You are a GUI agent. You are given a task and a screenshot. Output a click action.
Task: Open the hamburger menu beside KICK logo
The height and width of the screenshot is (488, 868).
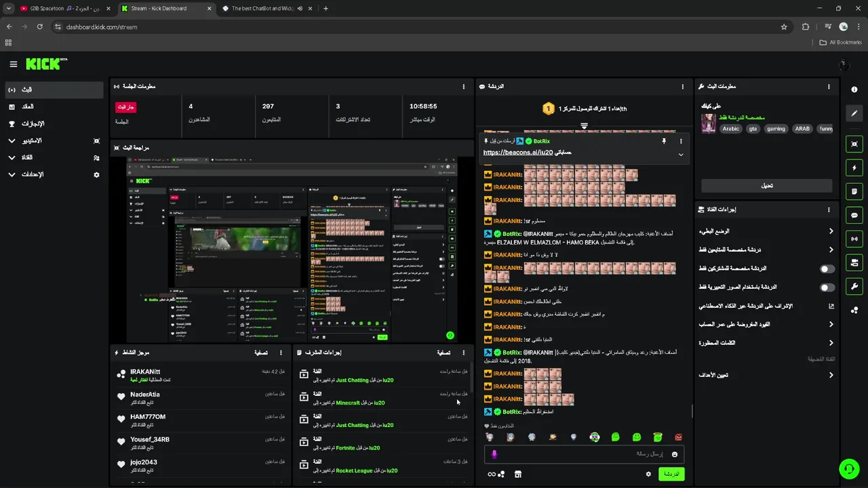tap(13, 64)
